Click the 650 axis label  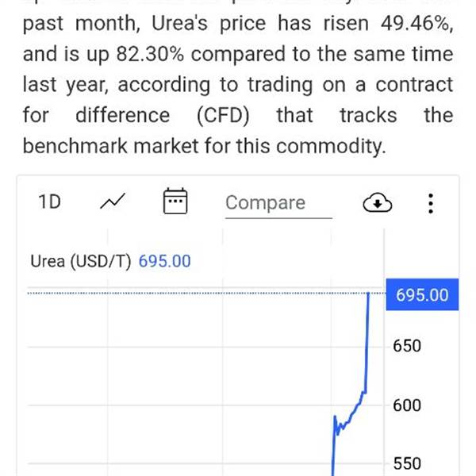(406, 346)
